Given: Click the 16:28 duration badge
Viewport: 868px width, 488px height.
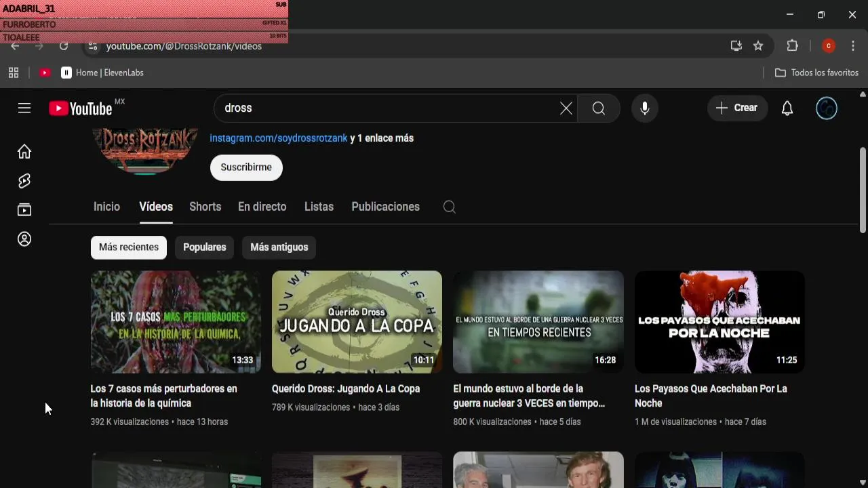Looking at the screenshot, I should 606,360.
